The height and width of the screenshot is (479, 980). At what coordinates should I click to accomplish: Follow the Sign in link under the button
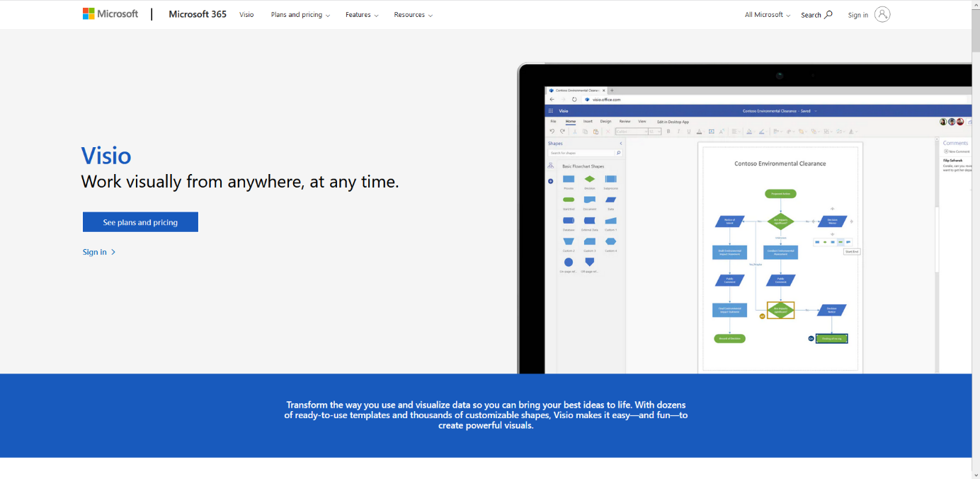tap(99, 252)
